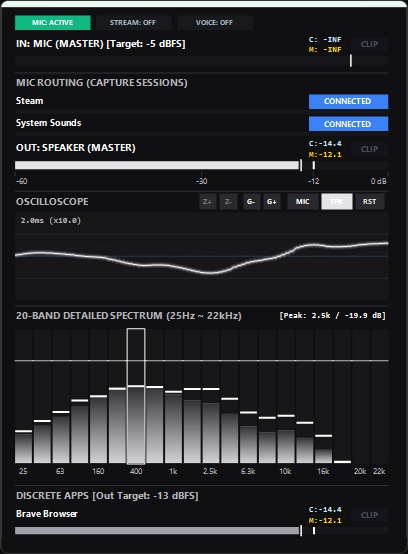Increase oscilloscope gain with G+ button

click(x=272, y=201)
